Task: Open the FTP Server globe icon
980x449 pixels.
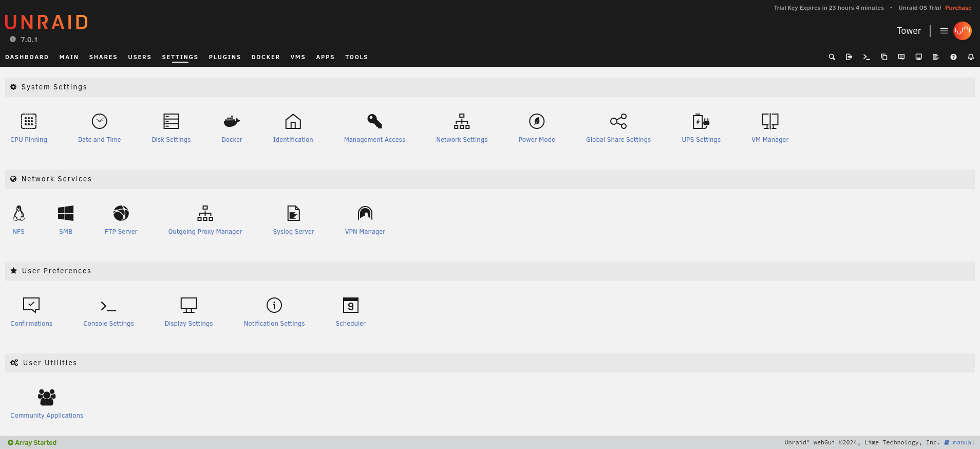Action: 121,213
